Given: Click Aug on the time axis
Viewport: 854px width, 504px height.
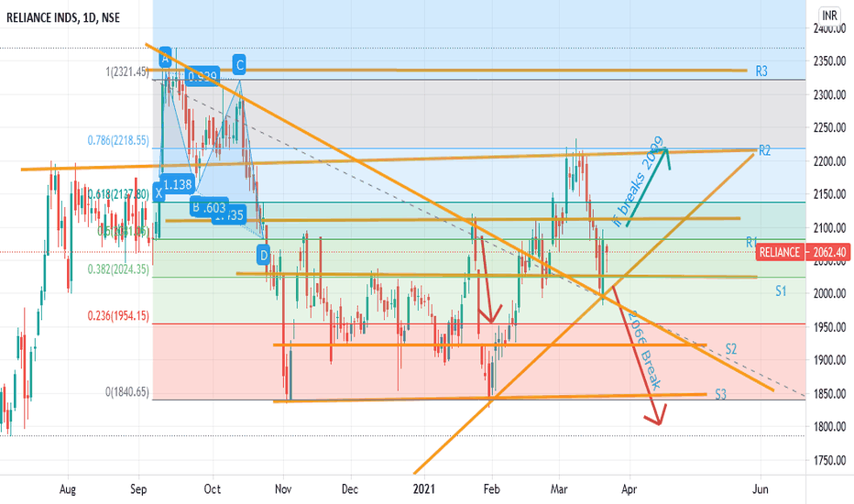Looking at the screenshot, I should point(68,489).
